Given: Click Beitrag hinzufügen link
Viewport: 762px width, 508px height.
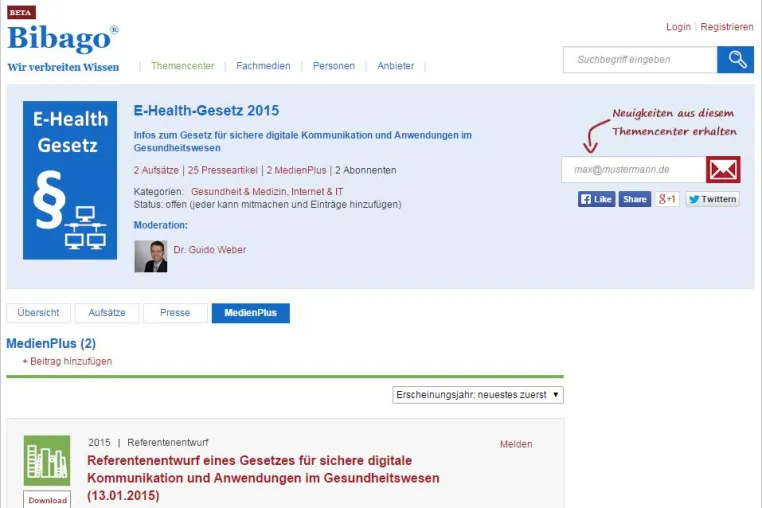Looking at the screenshot, I should (x=67, y=361).
